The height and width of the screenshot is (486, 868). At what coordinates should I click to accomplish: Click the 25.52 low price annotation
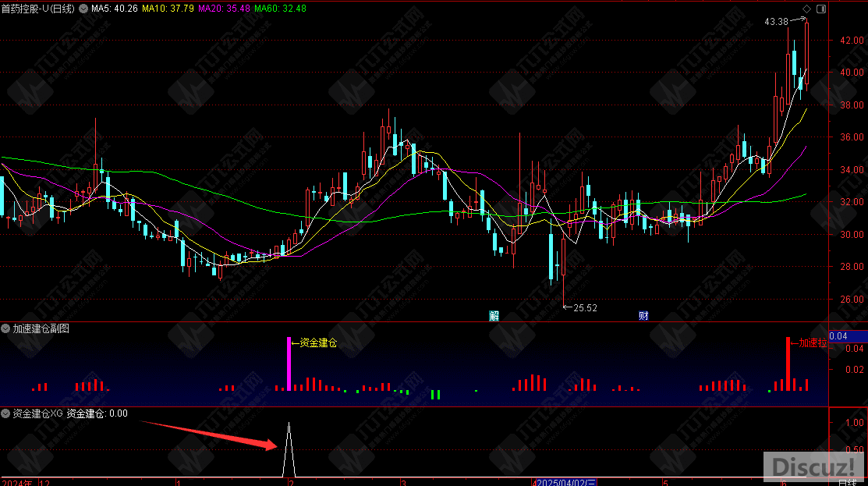coord(585,308)
